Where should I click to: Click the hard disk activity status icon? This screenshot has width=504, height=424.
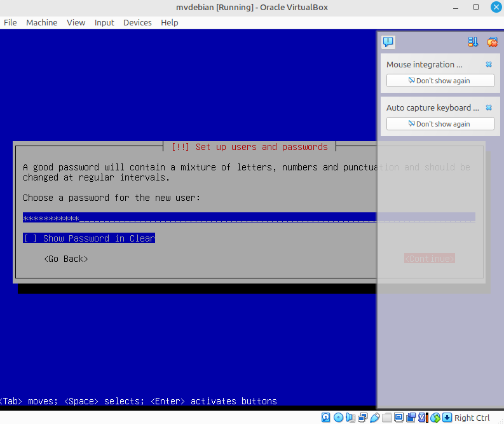tap(326, 418)
